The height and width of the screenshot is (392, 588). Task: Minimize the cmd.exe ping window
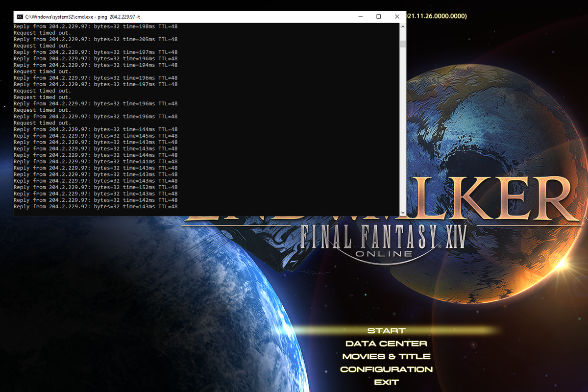pyautogui.click(x=360, y=17)
